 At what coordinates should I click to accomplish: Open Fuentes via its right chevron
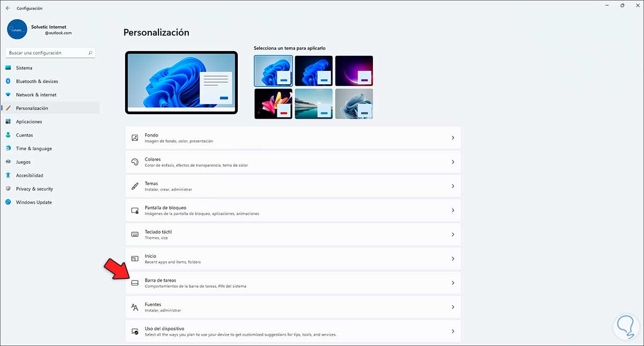(x=452, y=307)
